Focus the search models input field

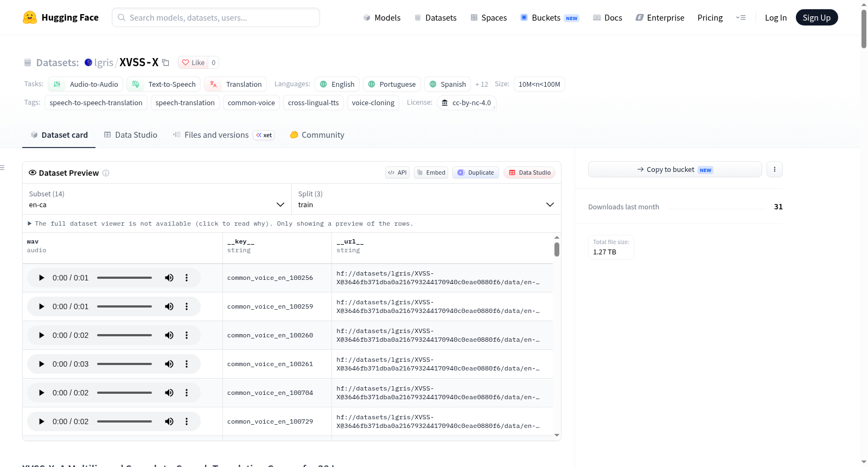click(216, 17)
